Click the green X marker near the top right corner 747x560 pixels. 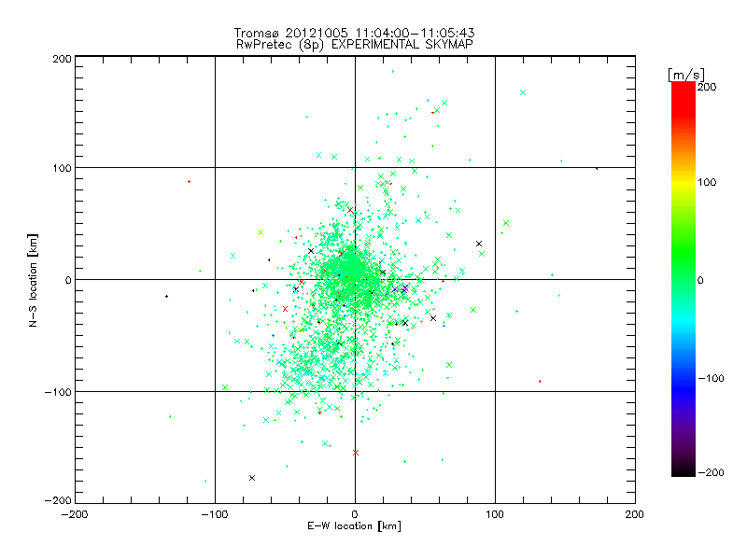(523, 92)
